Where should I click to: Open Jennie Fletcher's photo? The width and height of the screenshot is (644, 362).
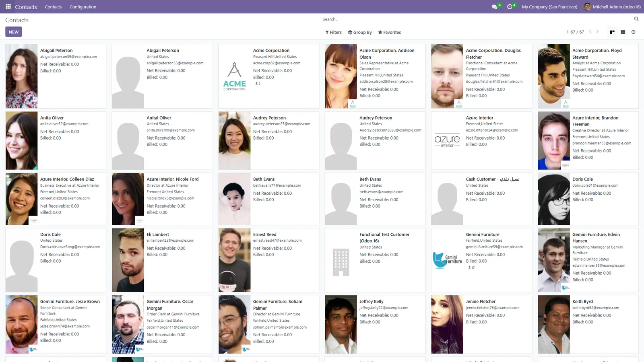(x=447, y=325)
